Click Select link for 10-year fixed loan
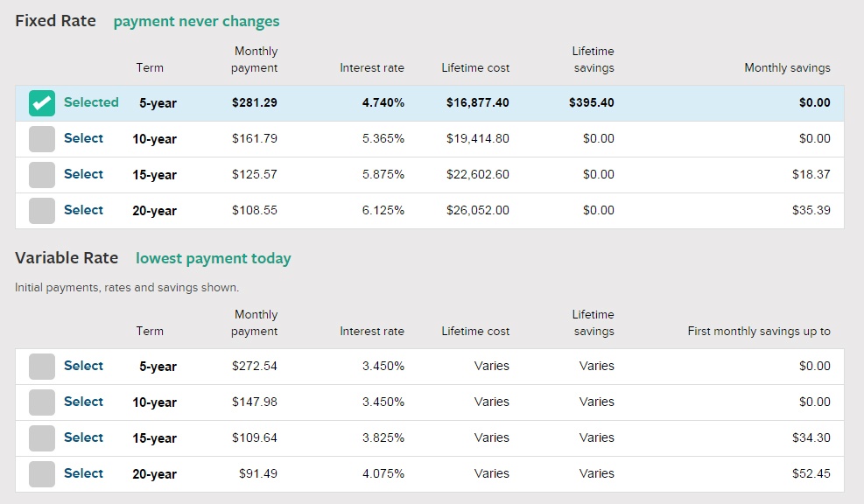 tap(83, 138)
